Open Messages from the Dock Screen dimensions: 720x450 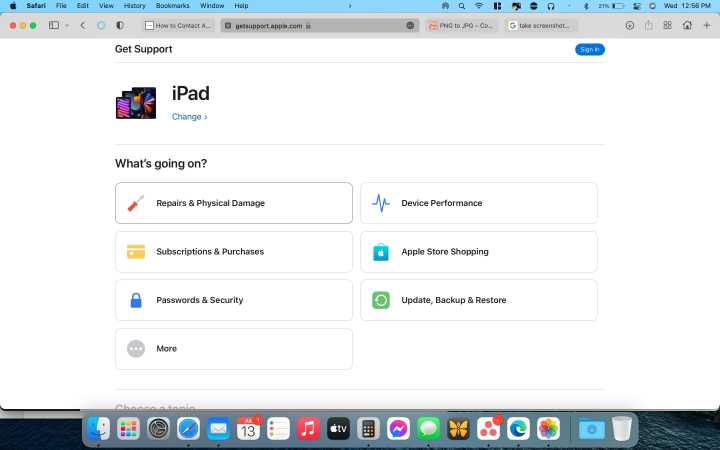[428, 429]
